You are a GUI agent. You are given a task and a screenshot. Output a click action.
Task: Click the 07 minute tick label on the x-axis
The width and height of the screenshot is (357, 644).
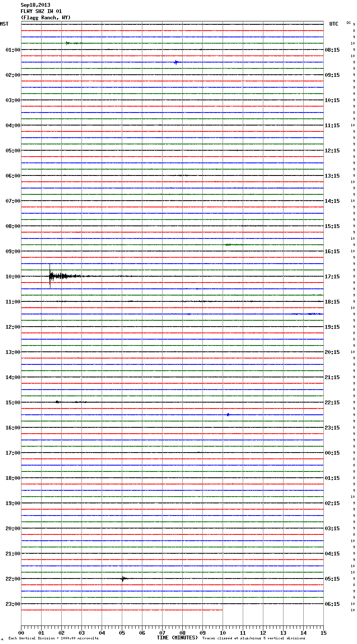162,633
